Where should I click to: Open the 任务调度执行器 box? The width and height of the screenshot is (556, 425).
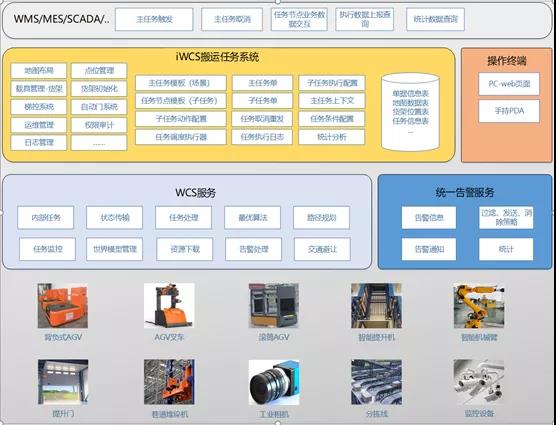coord(180,137)
